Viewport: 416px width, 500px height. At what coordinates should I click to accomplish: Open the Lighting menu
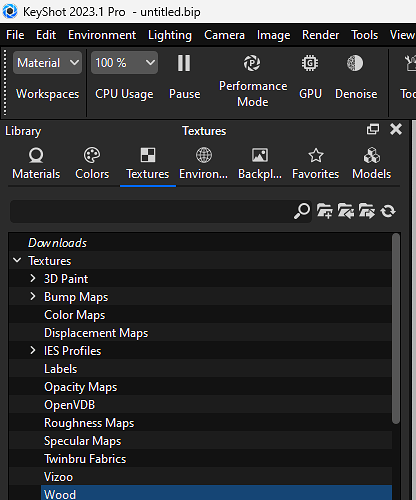point(170,35)
